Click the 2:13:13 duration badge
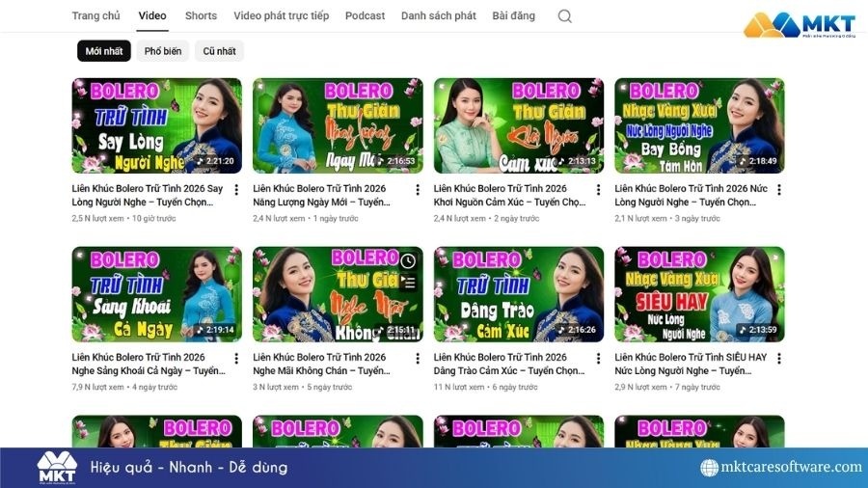Screen dimensions: 868x488 [x=578, y=161]
